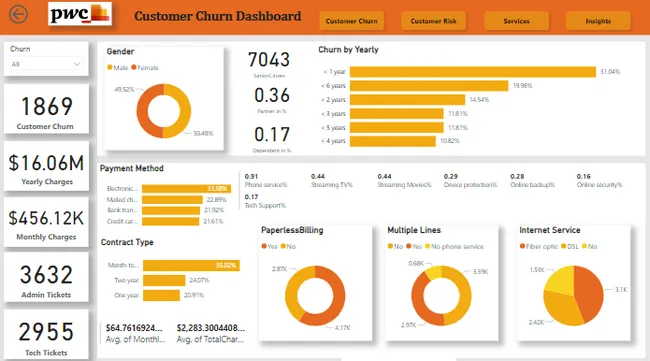Image resolution: width=650 pixels, height=361 pixels.
Task: Click the Yes legend marker in PaperlessBilling
Action: (x=264, y=246)
